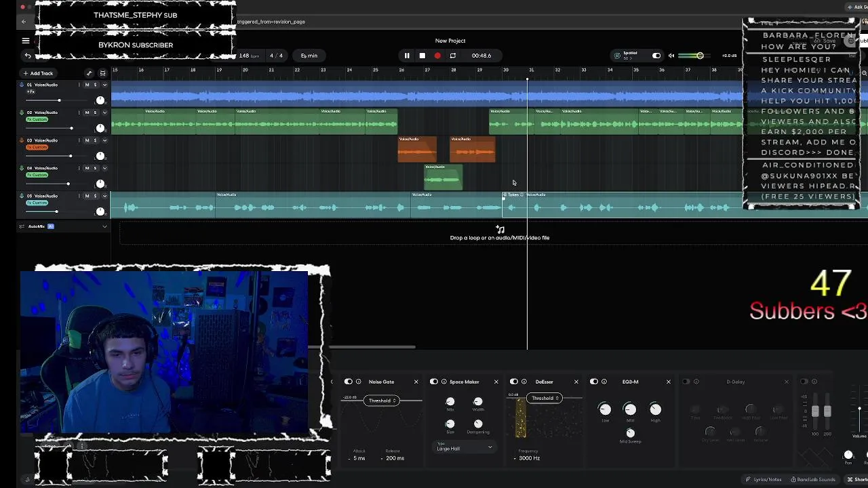The width and height of the screenshot is (868, 488).
Task: Open the Noise Gate Threshold selector
Action: coord(382,401)
